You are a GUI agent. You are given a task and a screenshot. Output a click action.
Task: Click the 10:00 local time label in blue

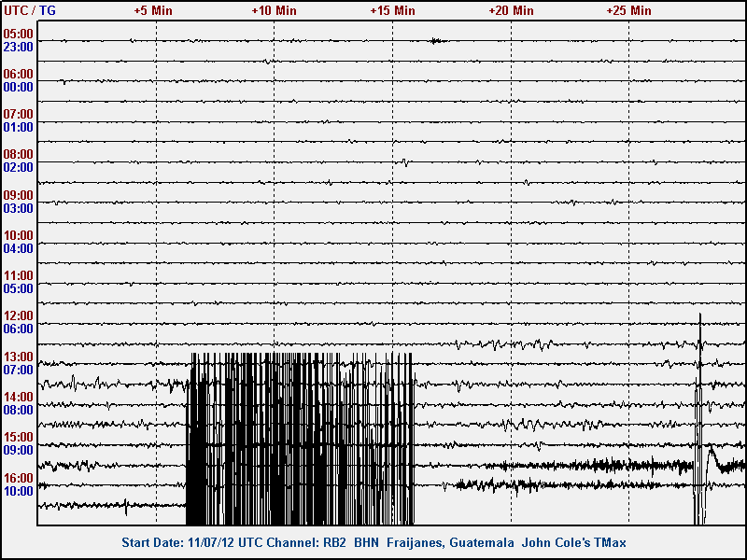[x=18, y=491]
